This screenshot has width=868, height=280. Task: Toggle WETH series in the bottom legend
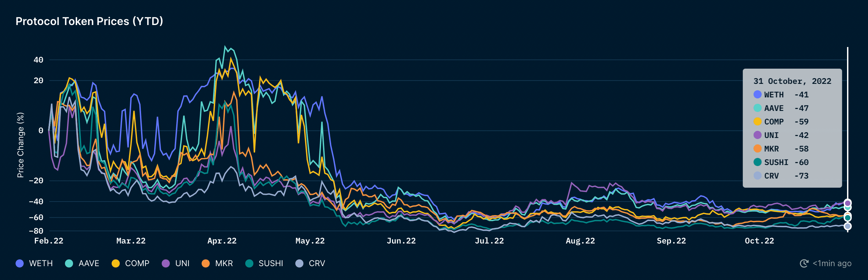34,263
